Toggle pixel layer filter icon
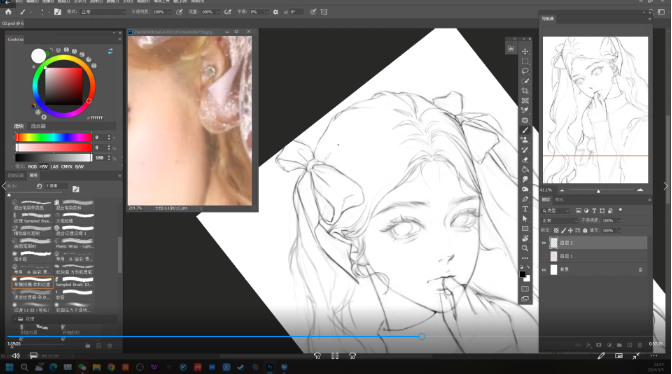This screenshot has height=374, width=672. [x=579, y=211]
